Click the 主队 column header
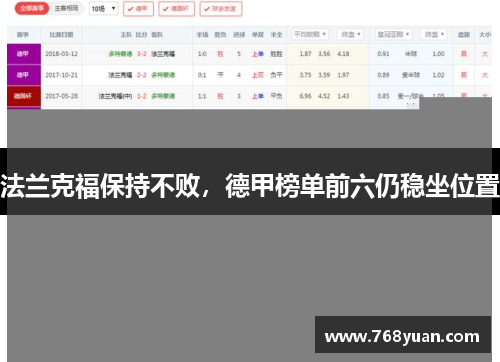 [126, 35]
